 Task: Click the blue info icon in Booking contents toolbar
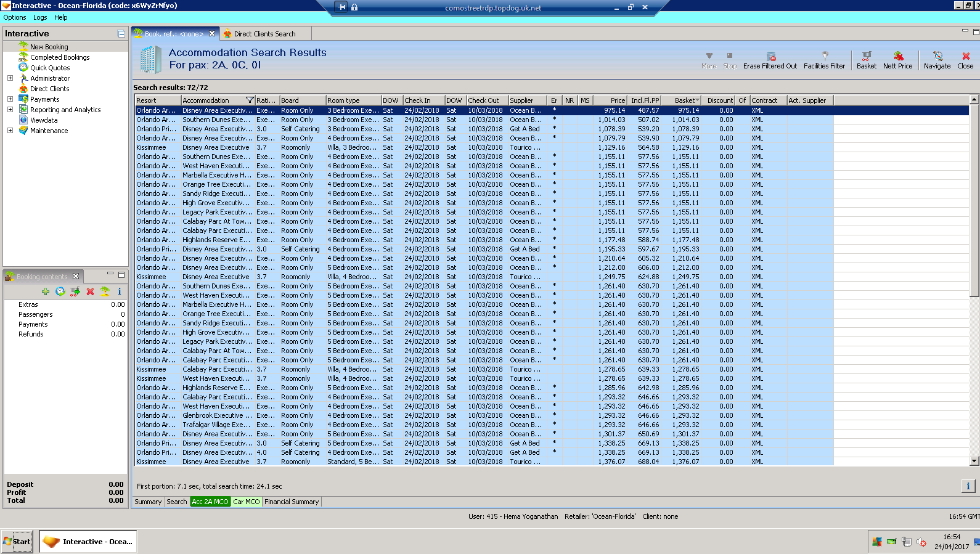(120, 291)
